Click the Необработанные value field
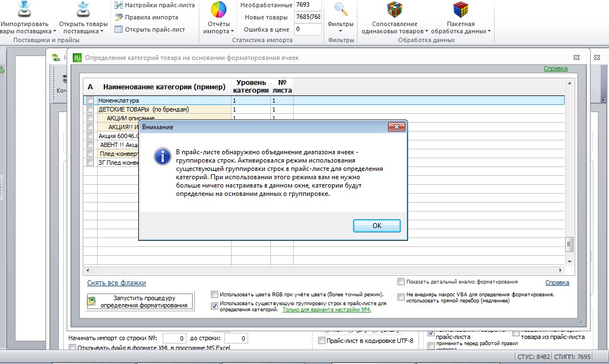This screenshot has width=609, height=364. pyautogui.click(x=308, y=5)
